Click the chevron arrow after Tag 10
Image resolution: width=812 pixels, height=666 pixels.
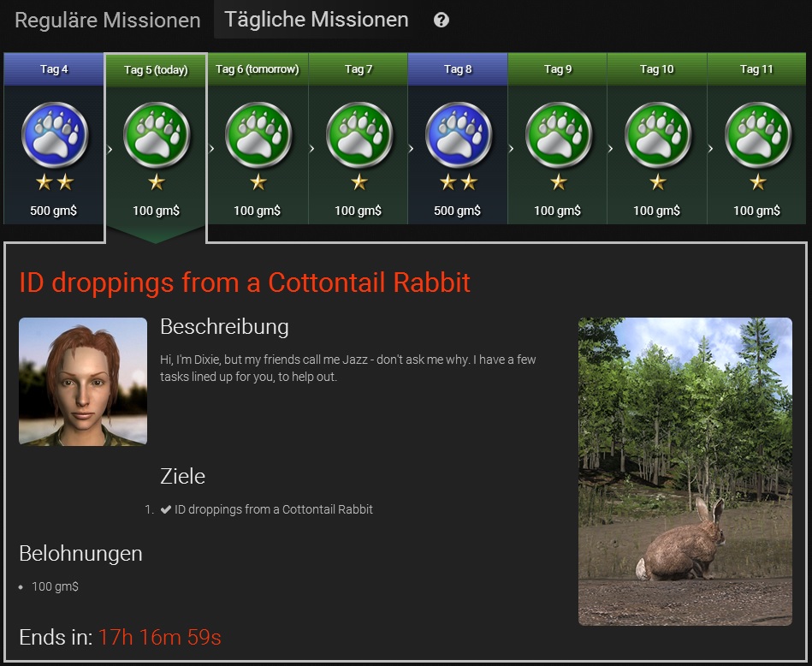[710, 149]
